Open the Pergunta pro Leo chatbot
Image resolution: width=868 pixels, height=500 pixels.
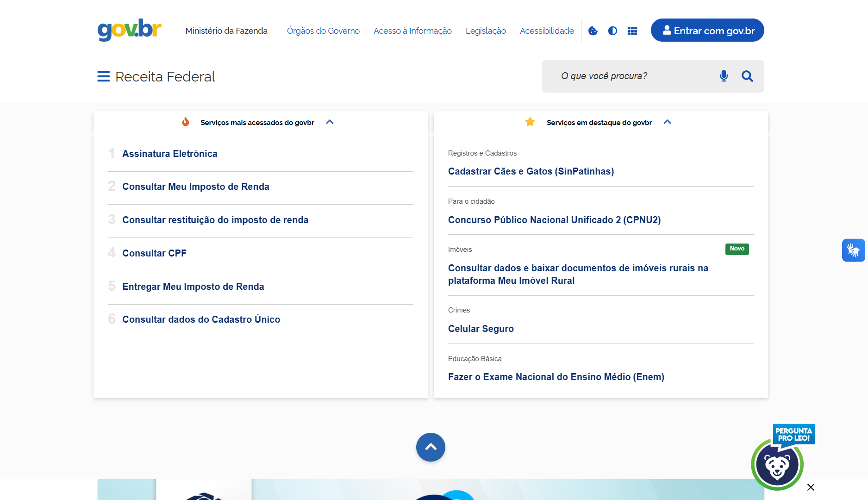tap(777, 465)
